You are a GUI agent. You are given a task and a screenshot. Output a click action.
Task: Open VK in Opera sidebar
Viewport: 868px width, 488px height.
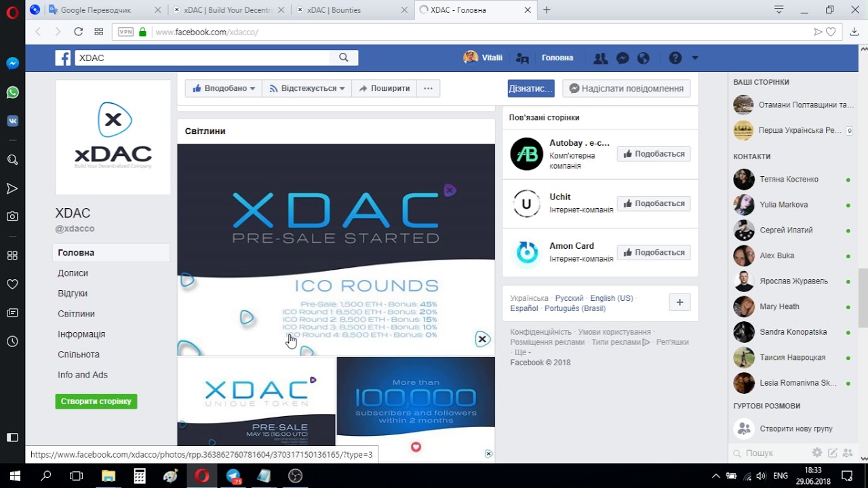tap(12, 121)
